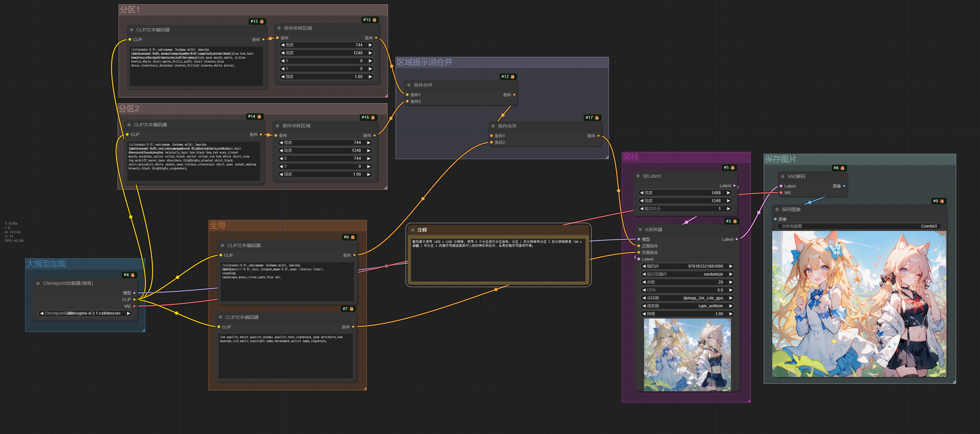Collapse the K采样器 node via its title dot
This screenshot has height=434, width=980.
[x=640, y=229]
